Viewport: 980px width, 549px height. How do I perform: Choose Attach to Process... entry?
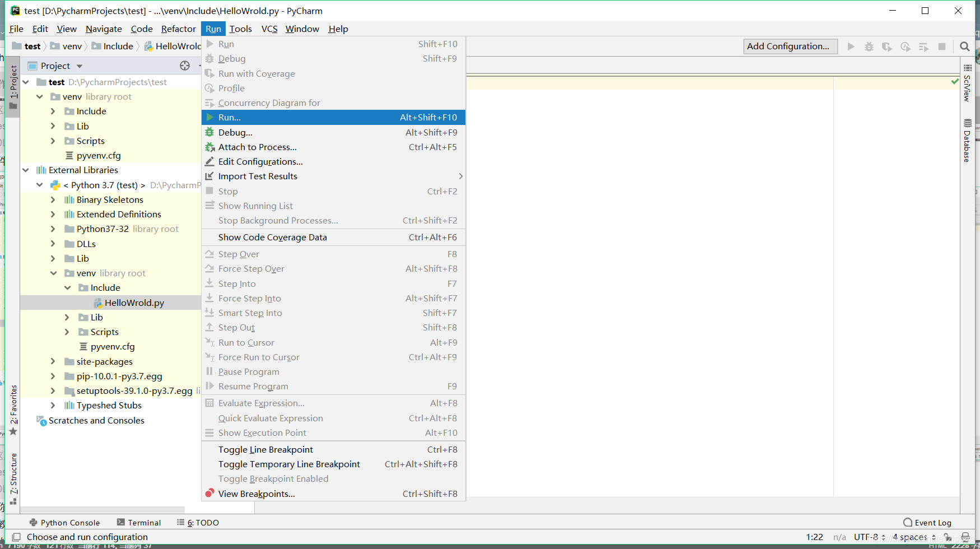point(333,147)
